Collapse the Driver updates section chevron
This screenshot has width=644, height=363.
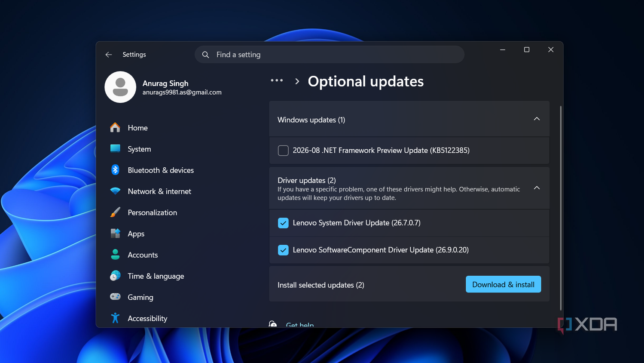tap(537, 188)
